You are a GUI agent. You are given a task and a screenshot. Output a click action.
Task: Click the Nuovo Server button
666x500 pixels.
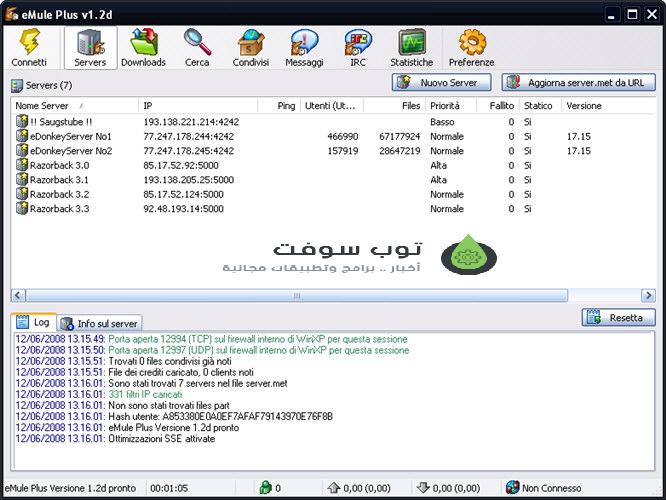442,82
